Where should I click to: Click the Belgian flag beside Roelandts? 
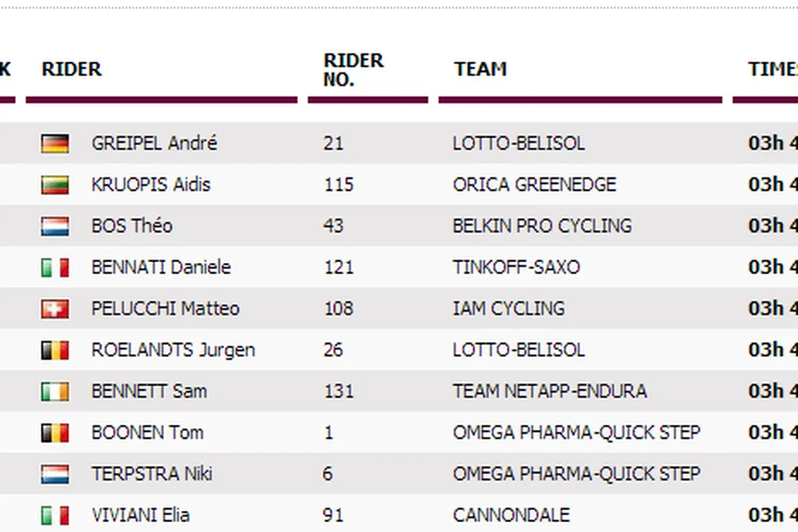[x=55, y=350]
